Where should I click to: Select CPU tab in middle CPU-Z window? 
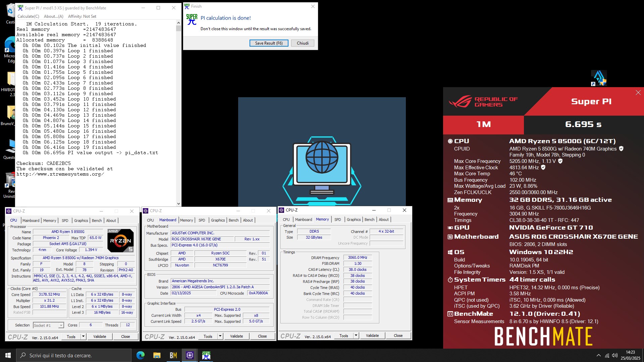click(150, 220)
